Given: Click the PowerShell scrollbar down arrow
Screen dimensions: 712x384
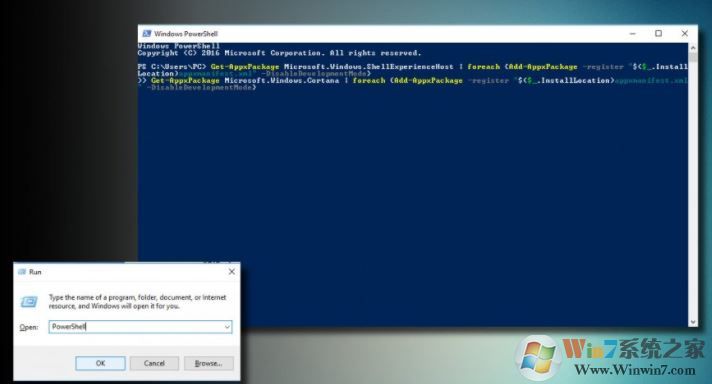Looking at the screenshot, I should coord(693,322).
